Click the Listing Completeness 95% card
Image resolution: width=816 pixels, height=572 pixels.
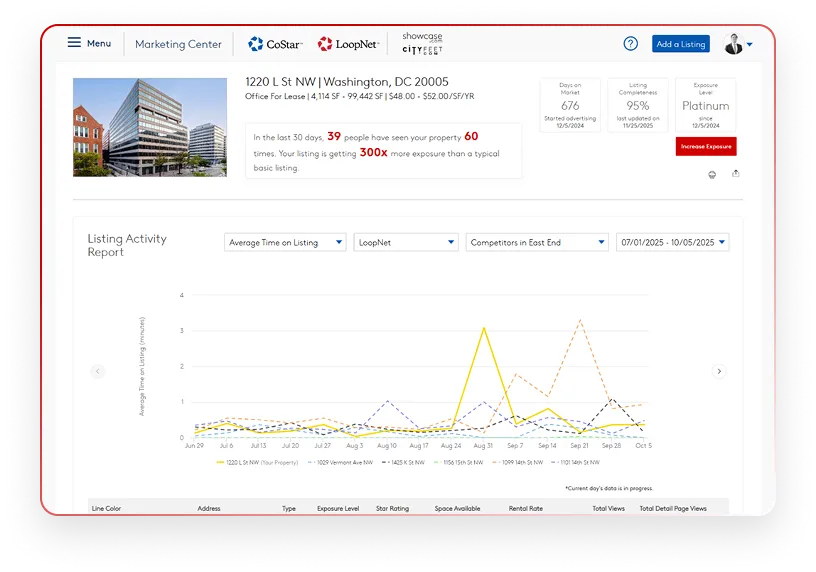click(x=638, y=105)
